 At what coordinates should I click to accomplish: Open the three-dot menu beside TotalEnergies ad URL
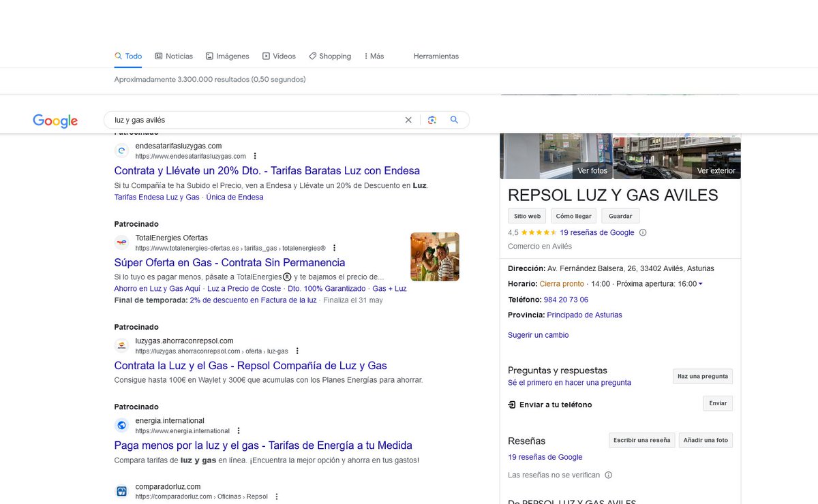point(334,248)
